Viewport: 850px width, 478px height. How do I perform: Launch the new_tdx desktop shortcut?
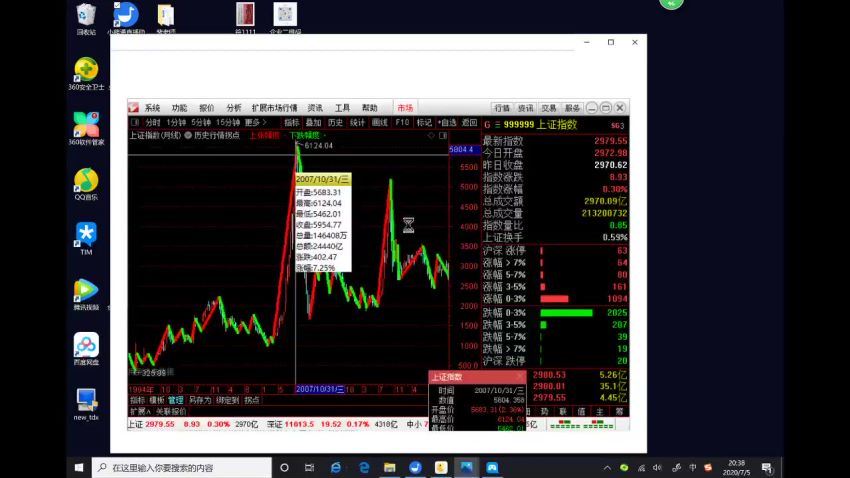click(x=86, y=400)
